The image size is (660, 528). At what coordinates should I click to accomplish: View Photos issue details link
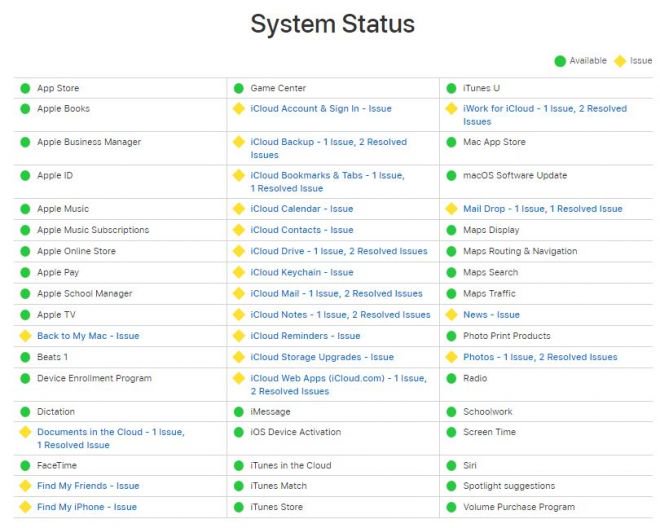[x=540, y=357]
